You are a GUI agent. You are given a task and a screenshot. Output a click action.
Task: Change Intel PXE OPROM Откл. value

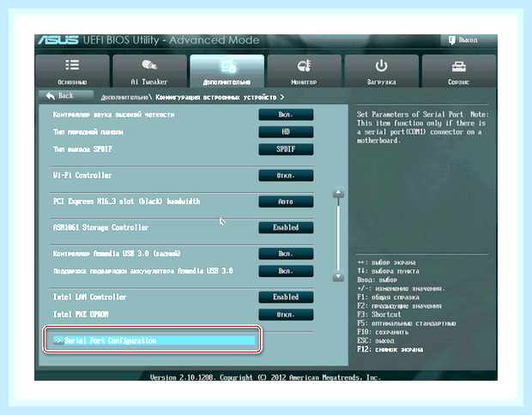coord(286,315)
